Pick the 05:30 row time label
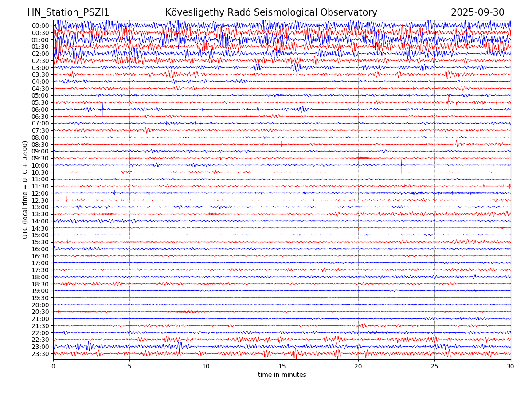Viewport: 532px width, 399px height. 40,102
